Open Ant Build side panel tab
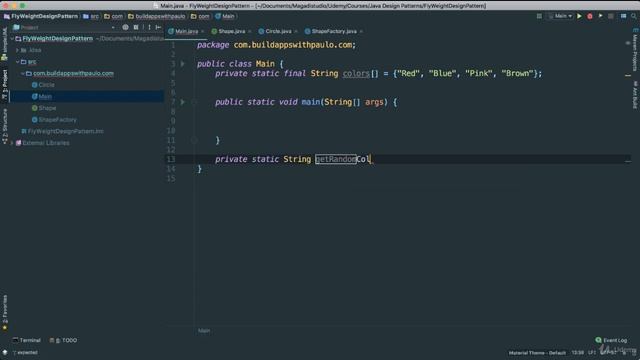 pyautogui.click(x=635, y=95)
